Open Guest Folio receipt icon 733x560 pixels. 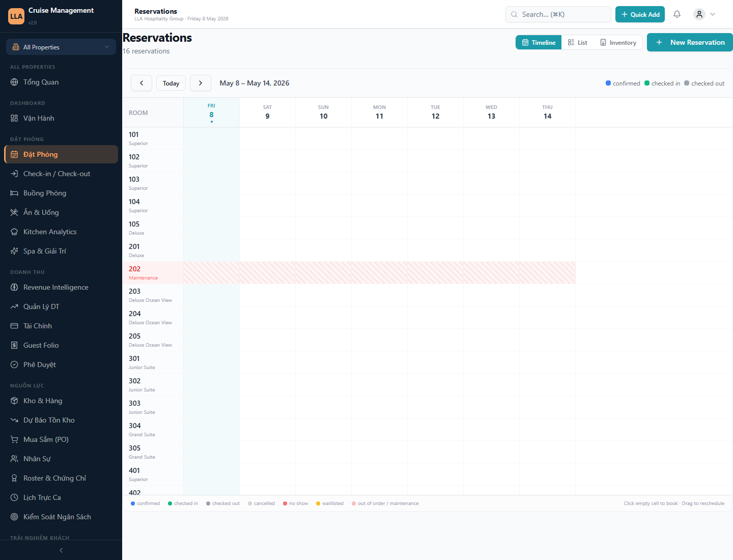coord(14,345)
